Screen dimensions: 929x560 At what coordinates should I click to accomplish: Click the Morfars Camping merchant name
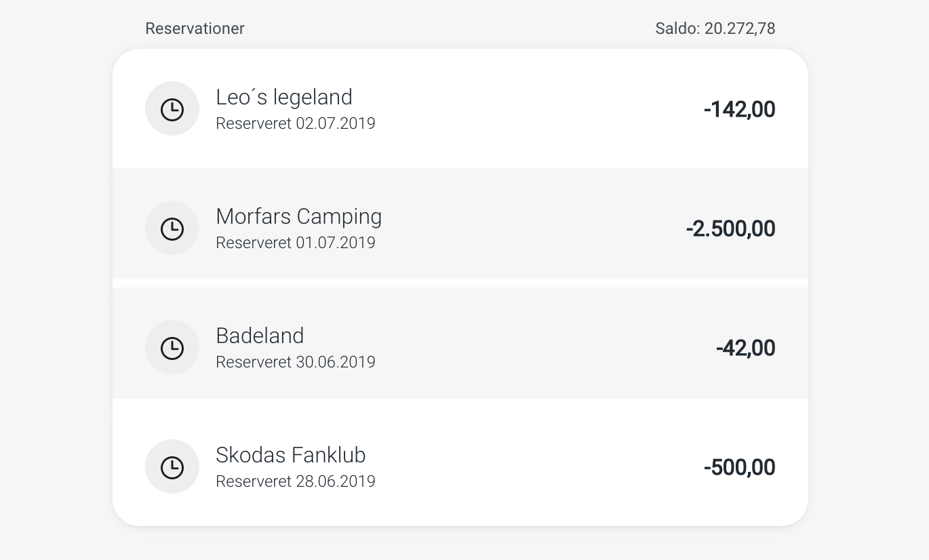point(298,216)
